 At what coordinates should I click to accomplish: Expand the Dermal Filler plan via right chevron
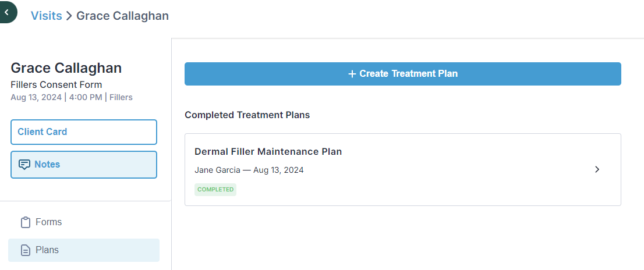coord(597,169)
